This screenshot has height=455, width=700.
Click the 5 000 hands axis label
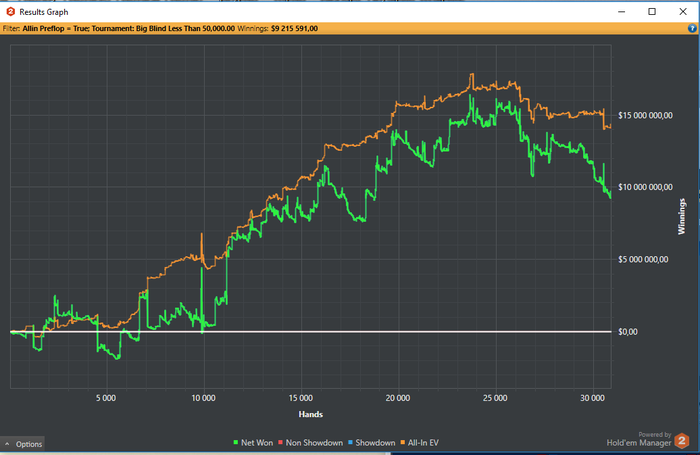coord(106,398)
